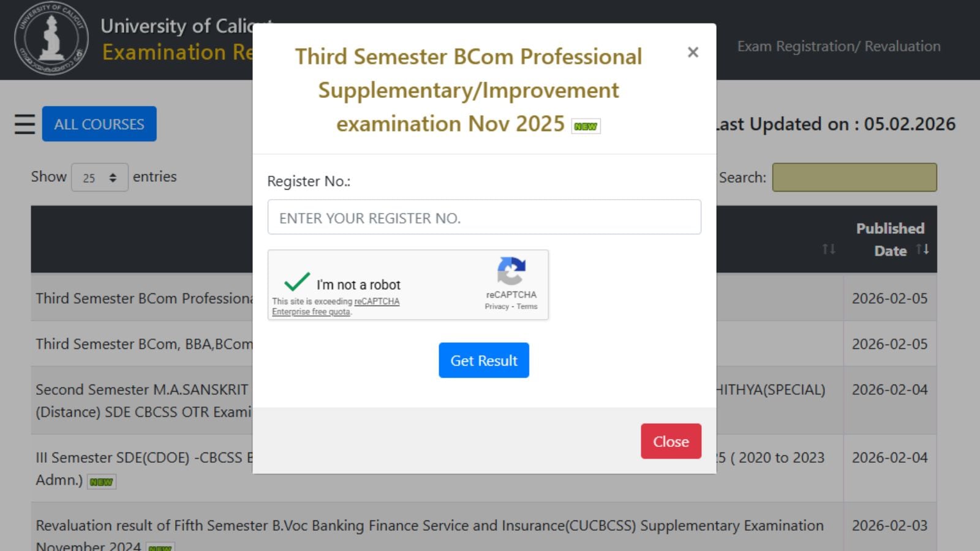Click the ALL COURSES button
This screenshot has width=980, height=551.
(99, 124)
